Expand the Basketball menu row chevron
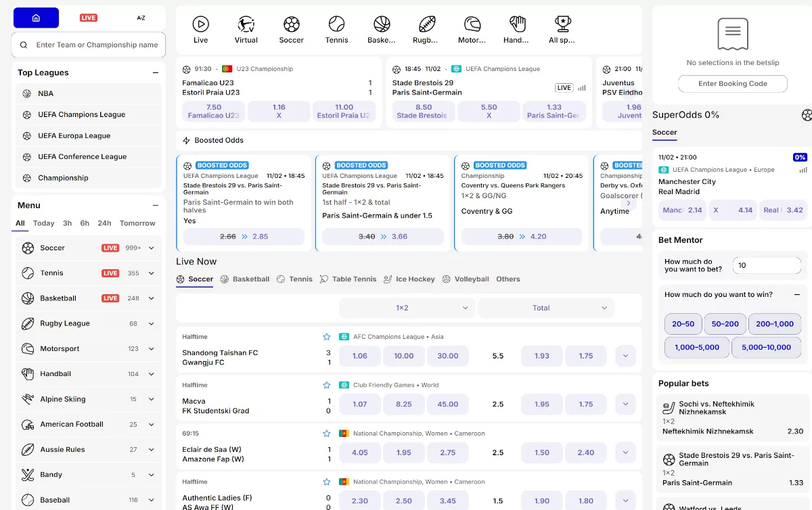This screenshot has height=510, width=812. tap(152, 298)
